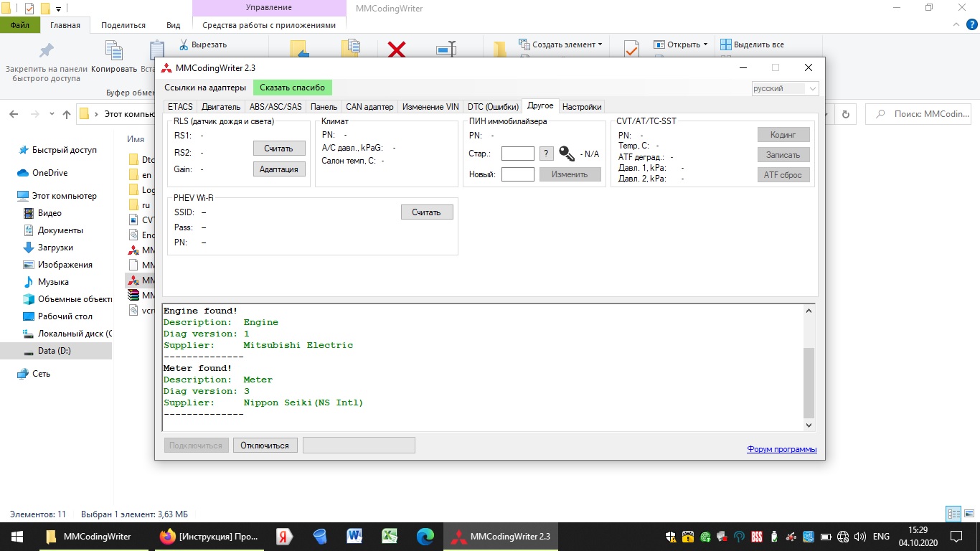The image size is (980, 551).
Task: Switch to the Панель tab
Action: [324, 107]
